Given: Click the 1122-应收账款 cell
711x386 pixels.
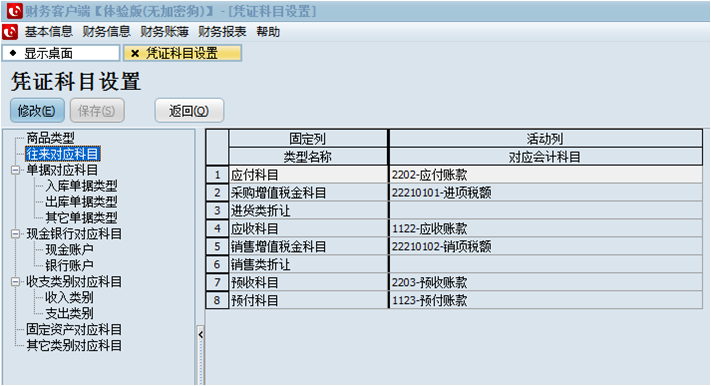Looking at the screenshot, I should [546, 229].
